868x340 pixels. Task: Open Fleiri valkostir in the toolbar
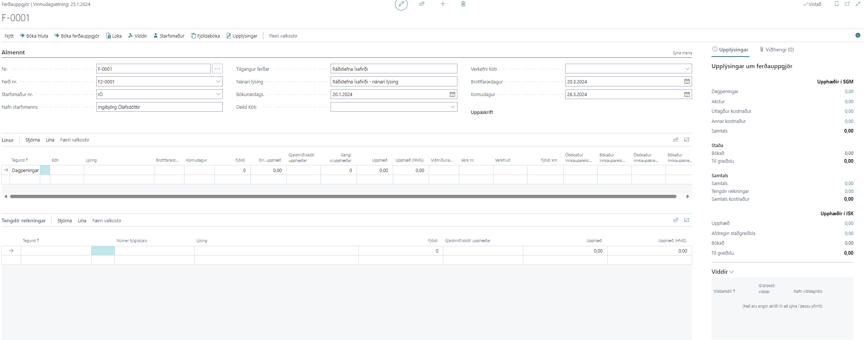[x=283, y=36]
